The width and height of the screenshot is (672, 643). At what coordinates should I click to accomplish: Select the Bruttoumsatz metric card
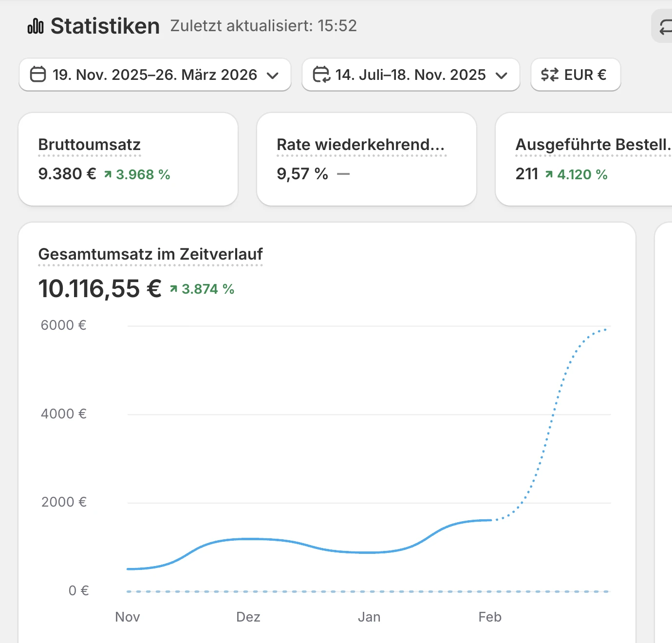coord(128,159)
